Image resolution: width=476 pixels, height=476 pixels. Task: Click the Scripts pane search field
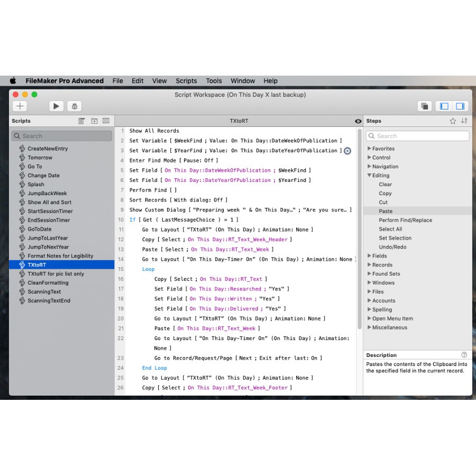[x=62, y=136]
